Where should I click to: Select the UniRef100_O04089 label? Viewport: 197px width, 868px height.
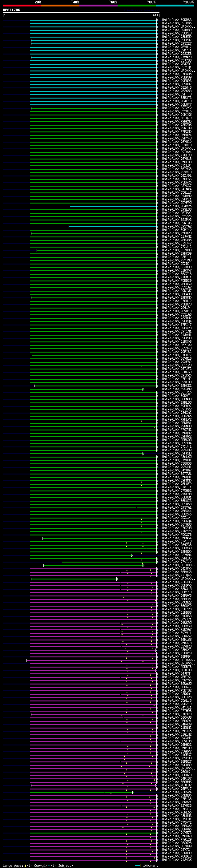click(177, 30)
